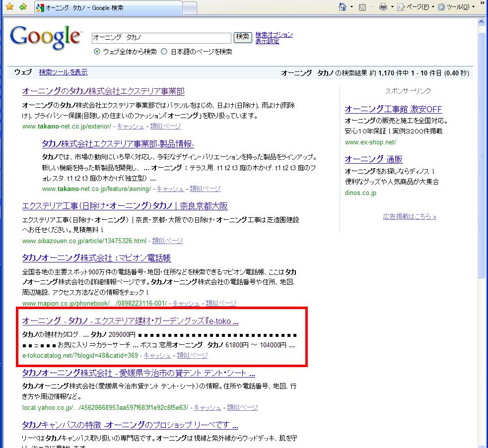The image size is (488, 448).
Task: Click the vertical scrollbar down arrow
Action: 482,444
